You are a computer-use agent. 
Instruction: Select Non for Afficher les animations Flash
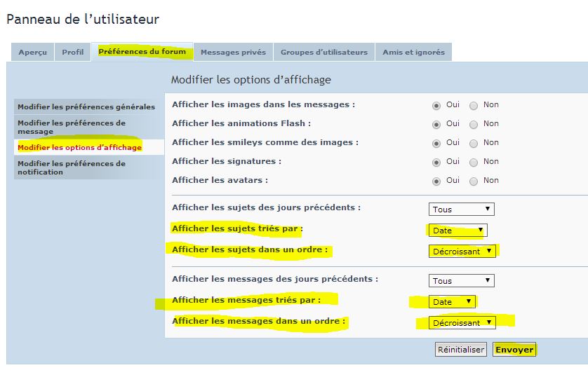click(474, 124)
